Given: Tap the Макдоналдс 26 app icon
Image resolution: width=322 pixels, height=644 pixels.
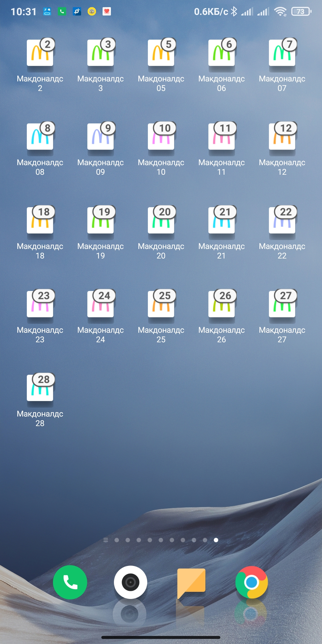Looking at the screenshot, I should 222,304.
